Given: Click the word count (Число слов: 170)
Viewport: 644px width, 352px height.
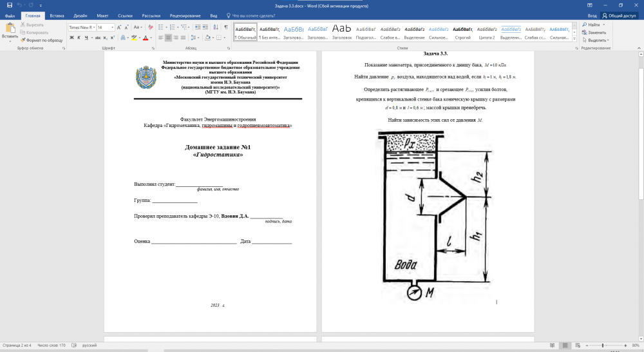Looking at the screenshot, I should tap(52, 346).
